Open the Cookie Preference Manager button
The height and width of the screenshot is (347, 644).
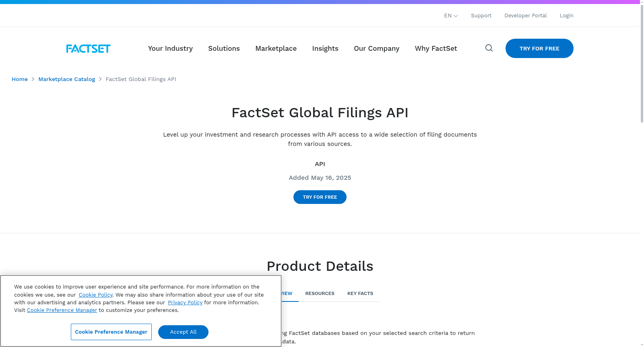[x=111, y=332]
